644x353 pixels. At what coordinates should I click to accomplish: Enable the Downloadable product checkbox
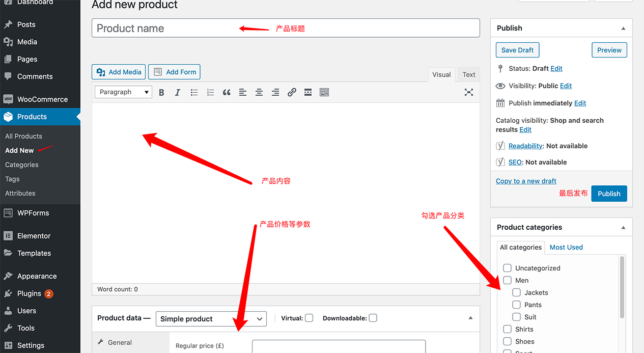coord(373,318)
